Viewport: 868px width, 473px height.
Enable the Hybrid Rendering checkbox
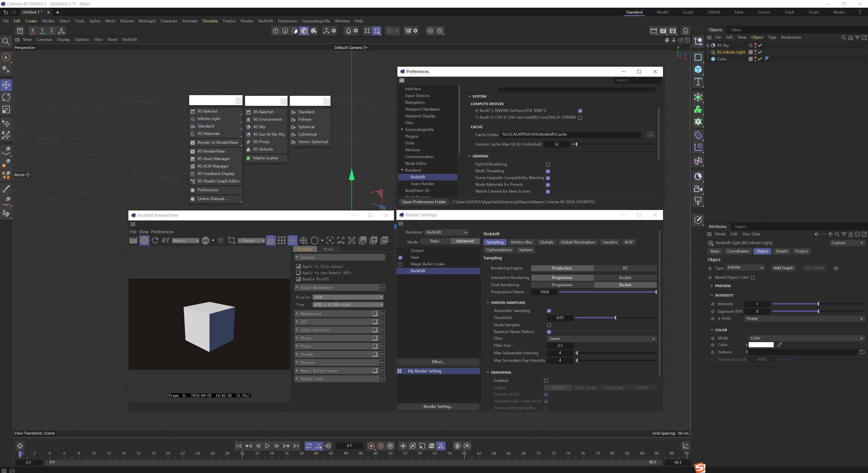(548, 164)
